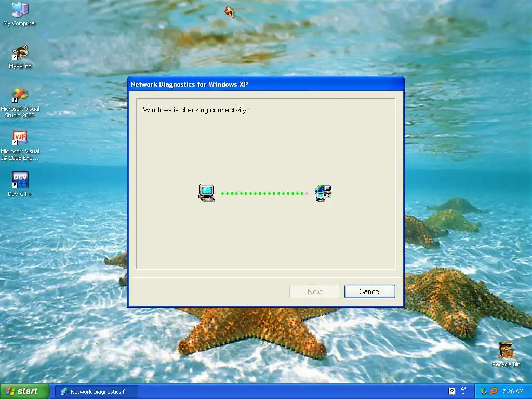Click the Safely Remove Hardware tray icon
Image resolution: width=532 pixels, height=399 pixels.
point(484,391)
